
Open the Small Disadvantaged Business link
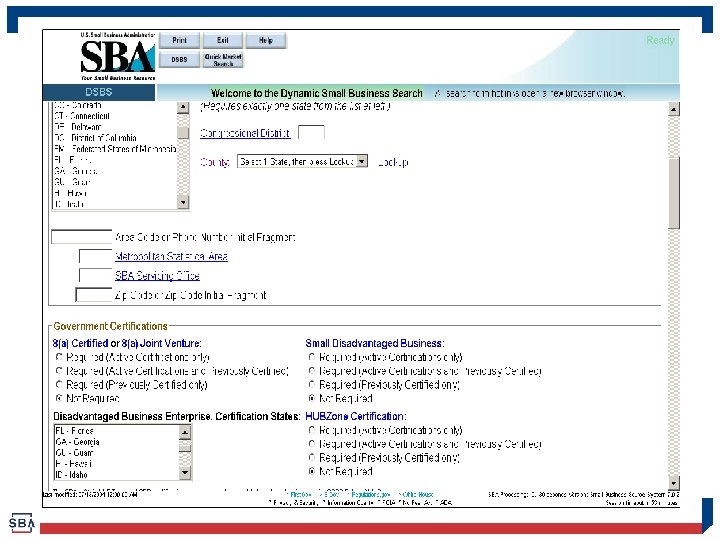click(x=374, y=343)
